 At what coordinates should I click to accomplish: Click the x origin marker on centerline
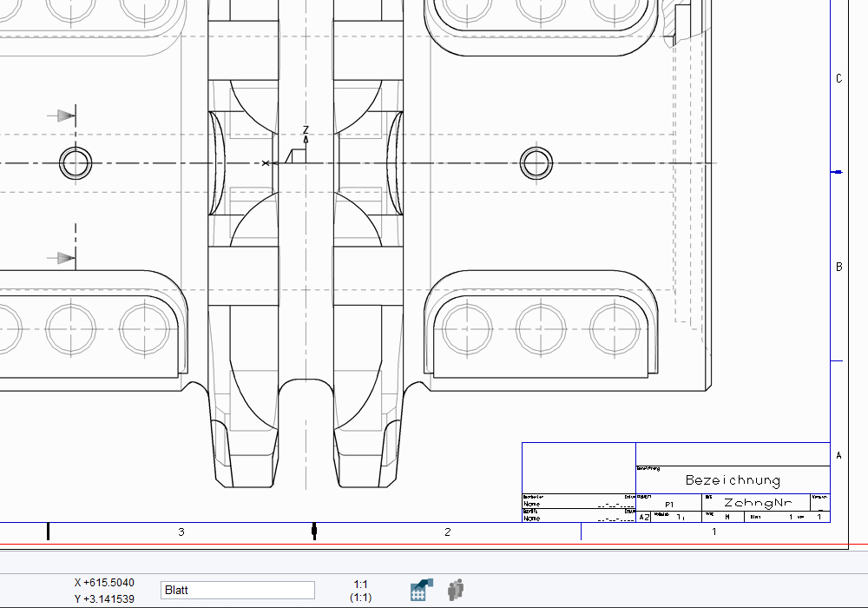pos(265,163)
